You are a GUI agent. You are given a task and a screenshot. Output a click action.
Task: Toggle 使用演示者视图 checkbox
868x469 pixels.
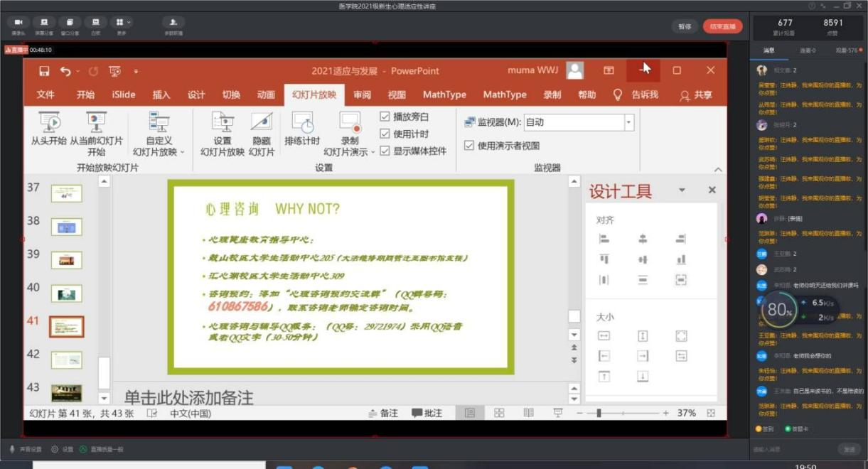pos(469,146)
